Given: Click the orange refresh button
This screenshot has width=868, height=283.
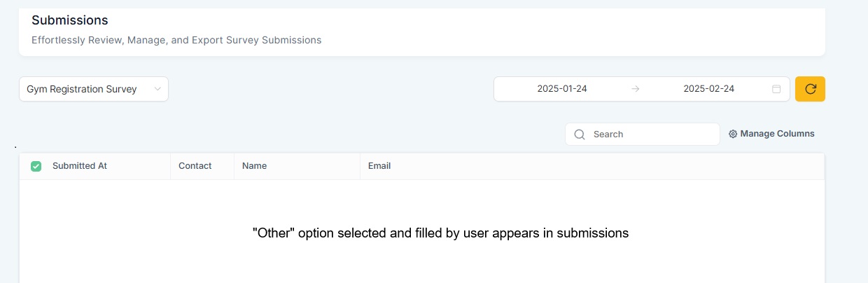Looking at the screenshot, I should (810, 89).
